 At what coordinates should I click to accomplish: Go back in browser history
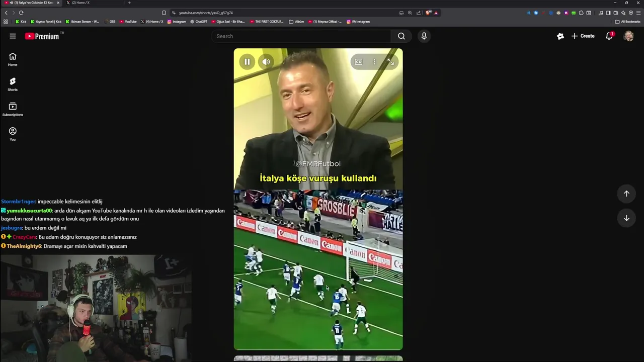click(x=6, y=13)
